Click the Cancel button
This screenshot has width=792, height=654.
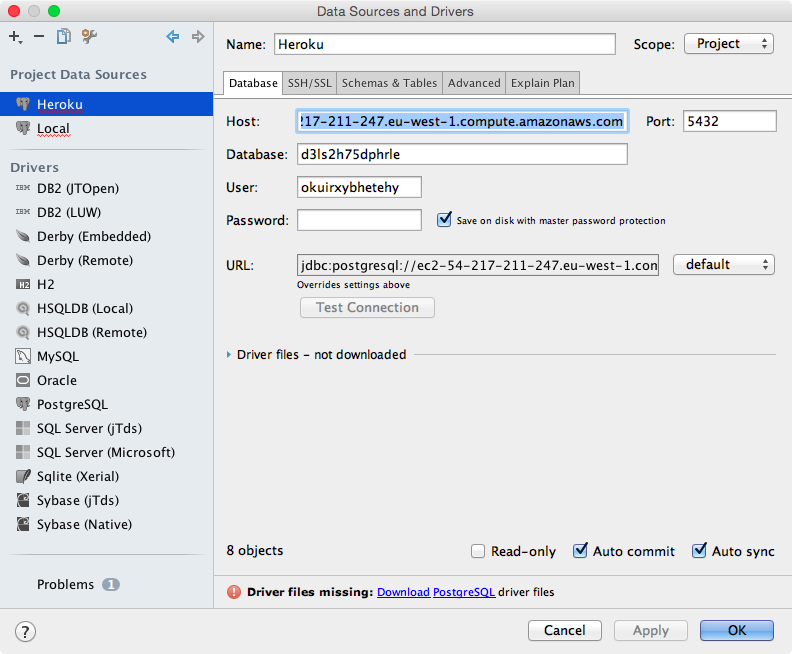tap(565, 630)
